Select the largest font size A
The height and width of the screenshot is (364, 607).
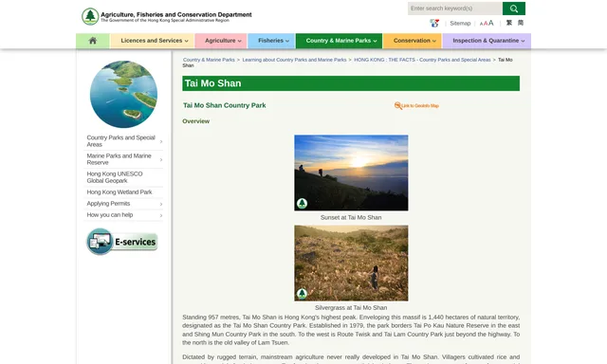click(x=491, y=23)
